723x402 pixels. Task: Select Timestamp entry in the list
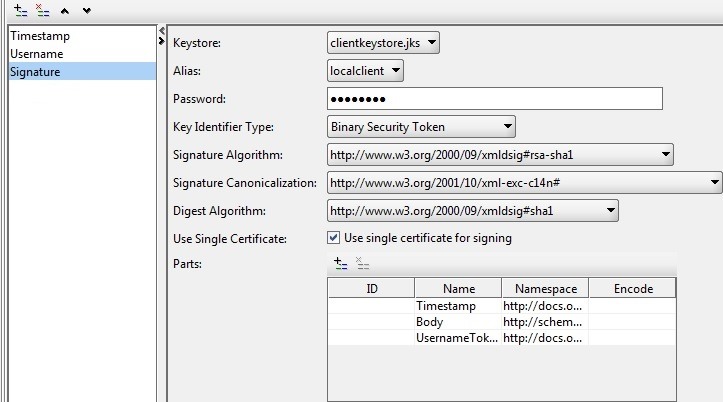(39, 36)
